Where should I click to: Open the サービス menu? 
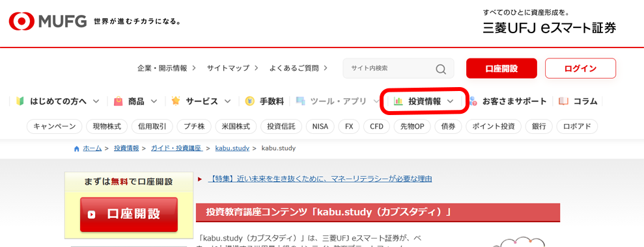(201, 101)
